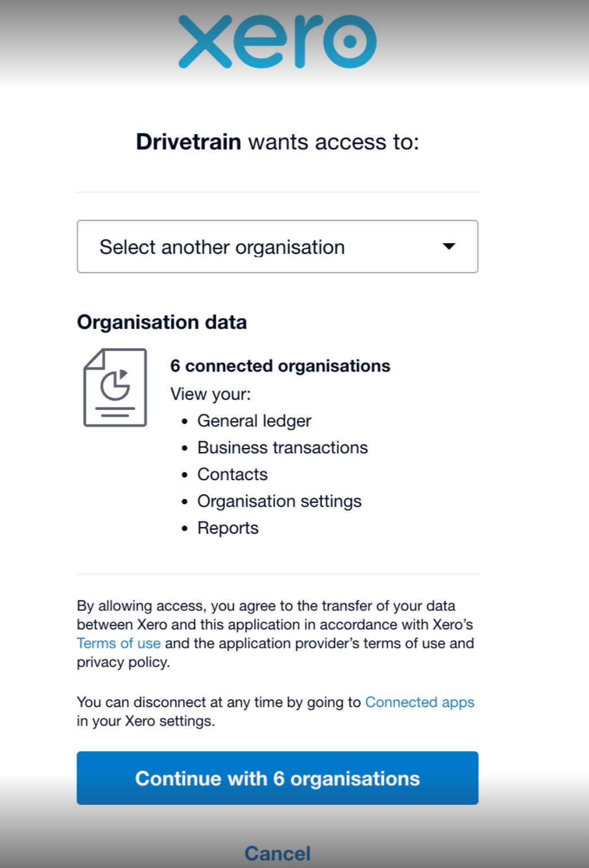This screenshot has width=589, height=868.
Task: Click the 6 connected organisations text
Action: [x=280, y=366]
